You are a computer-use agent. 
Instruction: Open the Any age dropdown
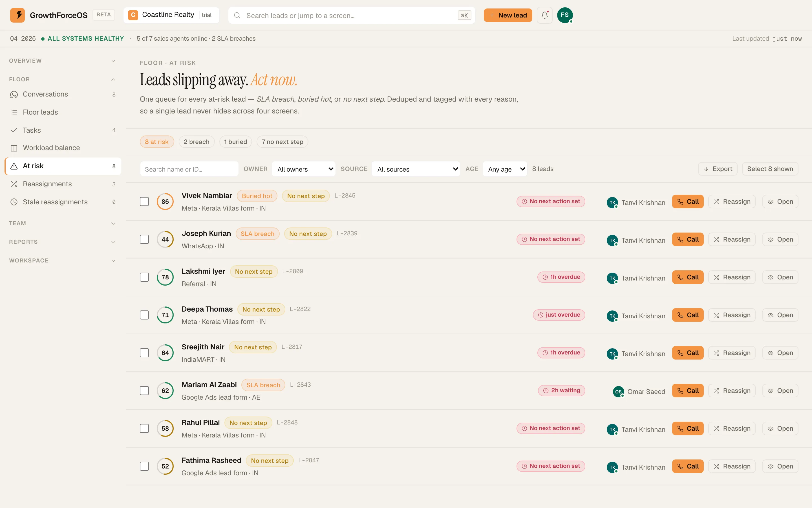pyautogui.click(x=505, y=169)
